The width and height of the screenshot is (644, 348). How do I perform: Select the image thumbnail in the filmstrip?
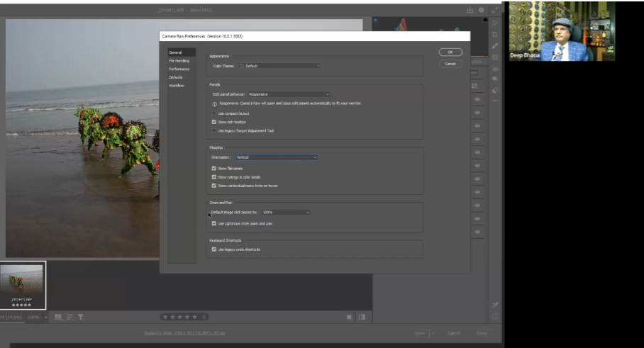23,283
